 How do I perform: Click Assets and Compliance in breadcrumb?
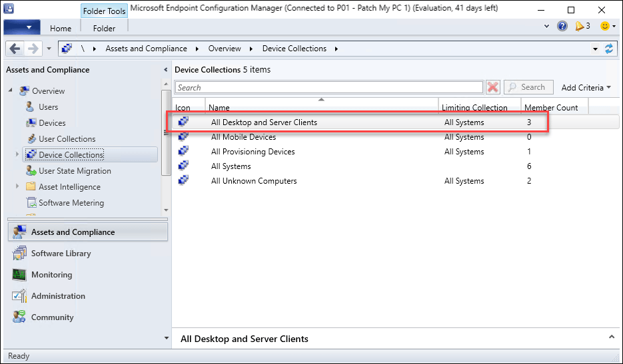click(146, 49)
